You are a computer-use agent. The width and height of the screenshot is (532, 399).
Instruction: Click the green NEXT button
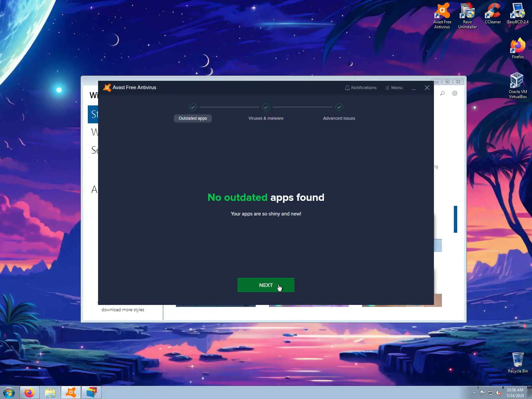coord(266,285)
